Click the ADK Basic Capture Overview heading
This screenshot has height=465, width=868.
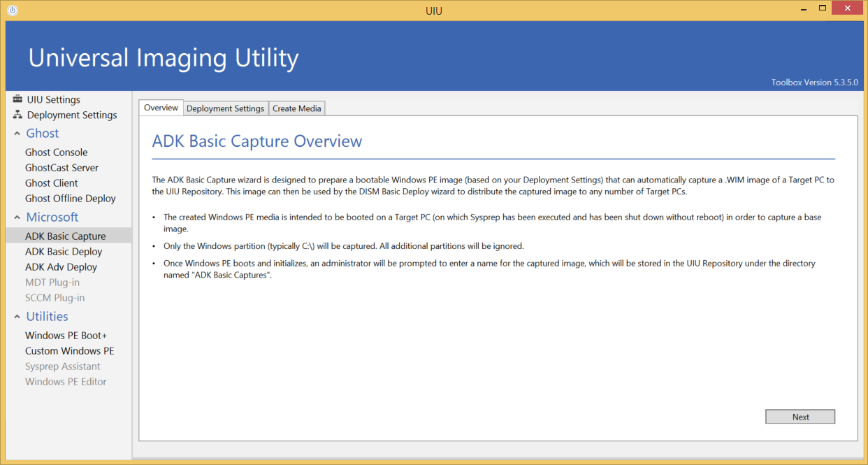pyautogui.click(x=257, y=141)
